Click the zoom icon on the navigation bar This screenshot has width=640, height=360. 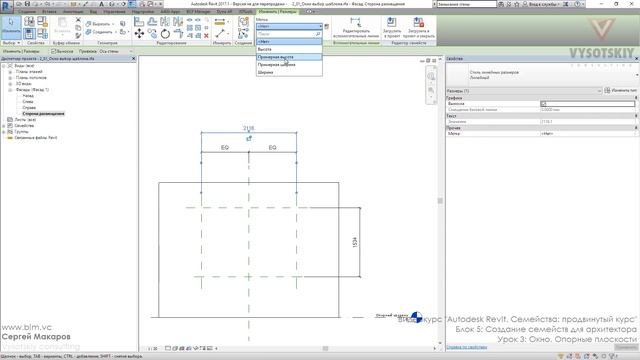point(431,90)
